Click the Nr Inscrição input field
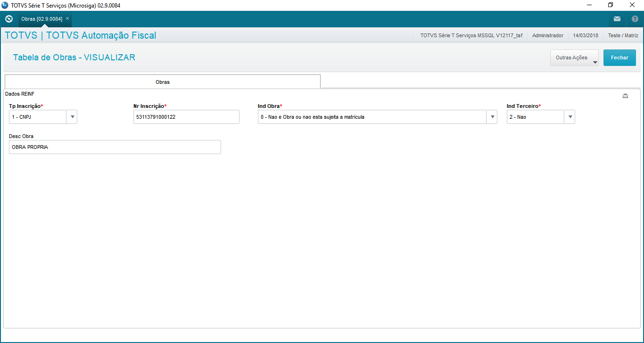 [186, 117]
